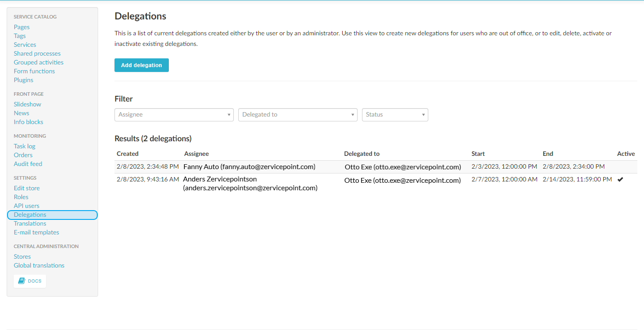
Task: Go to the Translations settings page
Action: (30, 223)
